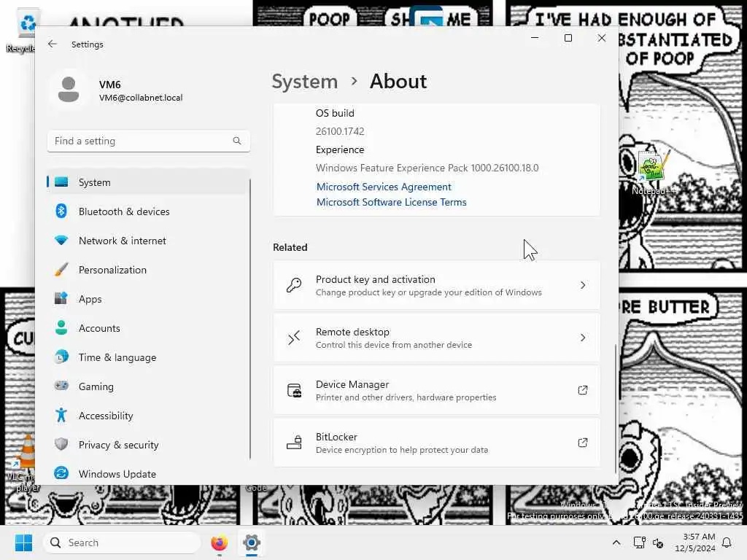Screen dimensions: 747x560
Task: Click VM6@collabnet.local account text
Action: (x=141, y=98)
